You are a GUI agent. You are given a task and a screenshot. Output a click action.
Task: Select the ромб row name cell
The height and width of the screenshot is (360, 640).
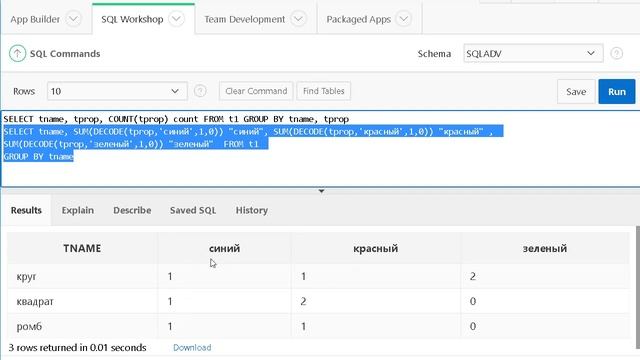point(82,326)
